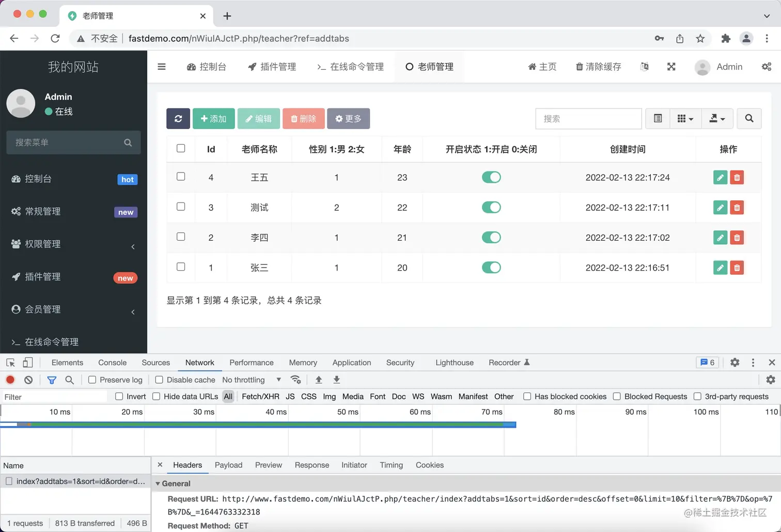Click the table refresh icon button
The width and height of the screenshot is (781, 532).
click(x=178, y=118)
